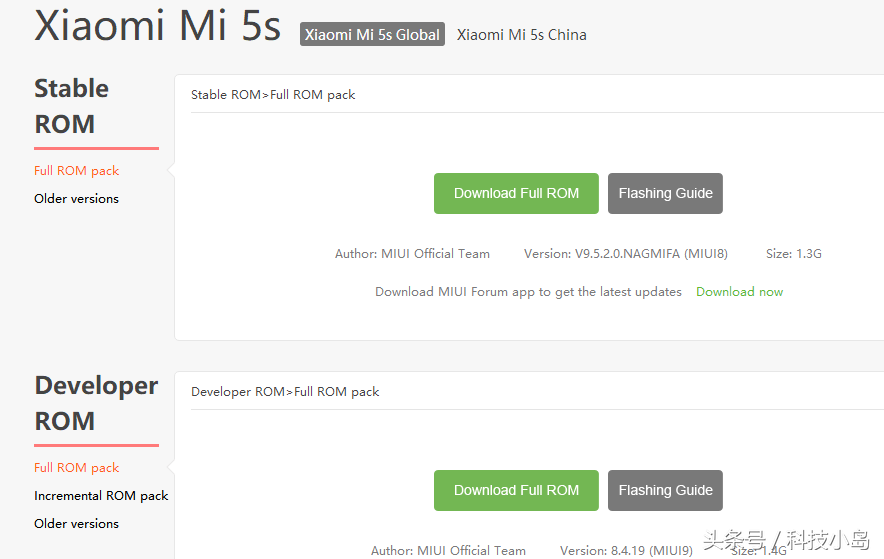This screenshot has height=559, width=884.
Task: Click the green Download now link
Action: point(739,292)
